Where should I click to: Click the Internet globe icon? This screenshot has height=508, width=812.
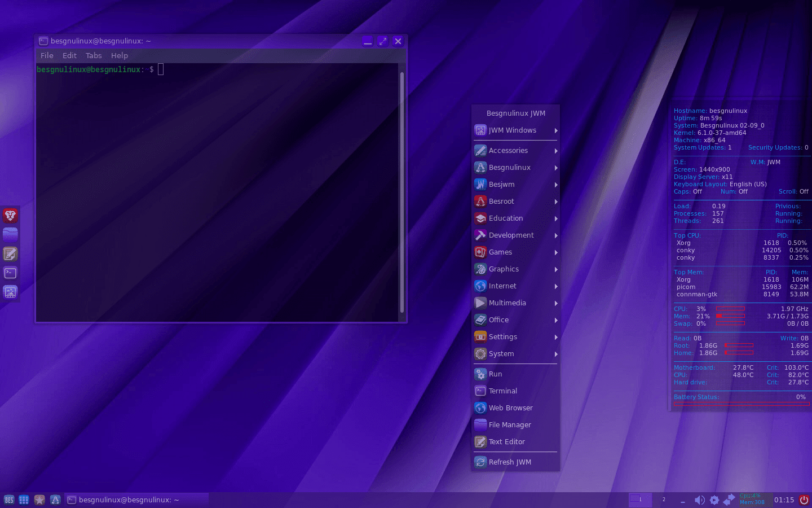point(480,286)
